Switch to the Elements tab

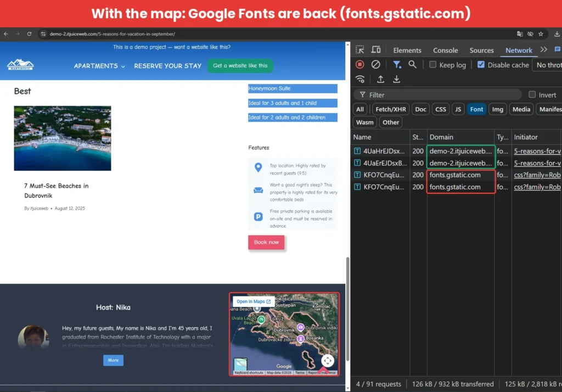click(407, 50)
